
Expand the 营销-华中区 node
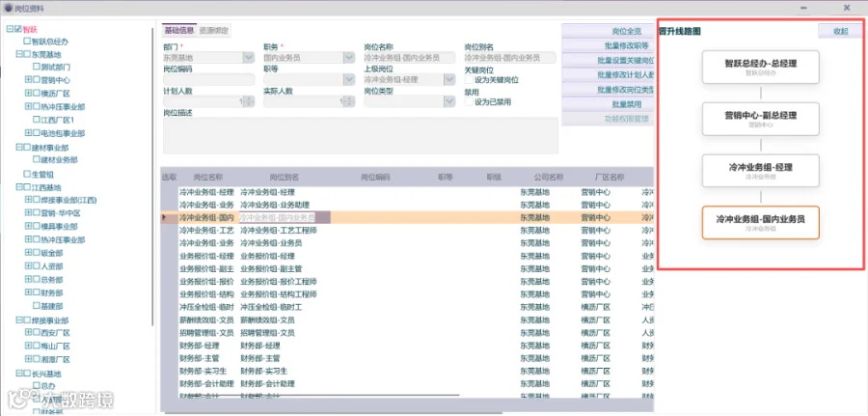28,212
